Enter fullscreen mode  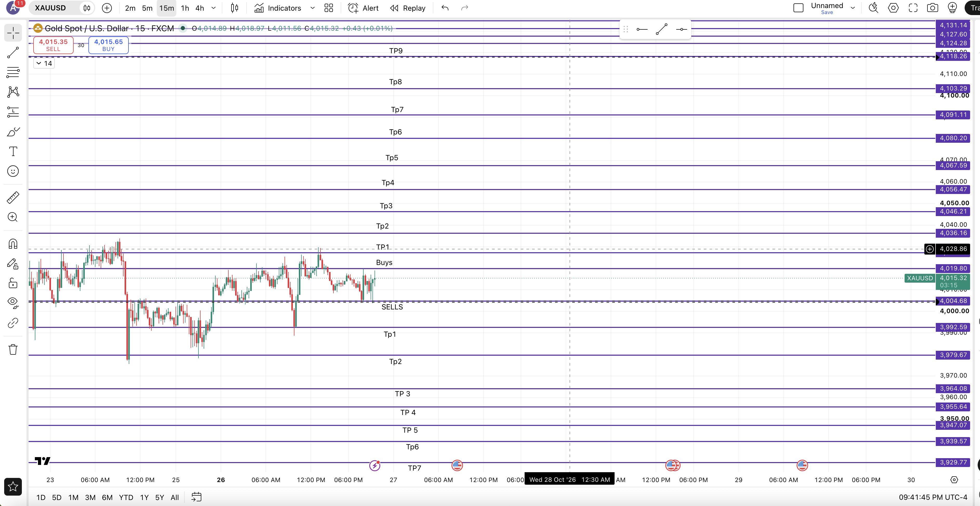tap(913, 8)
